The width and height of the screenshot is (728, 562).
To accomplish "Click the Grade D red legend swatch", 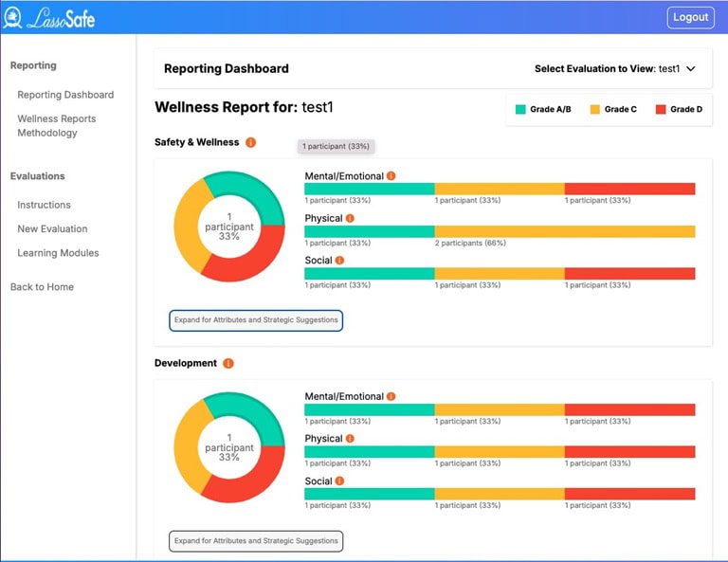I will coord(661,110).
